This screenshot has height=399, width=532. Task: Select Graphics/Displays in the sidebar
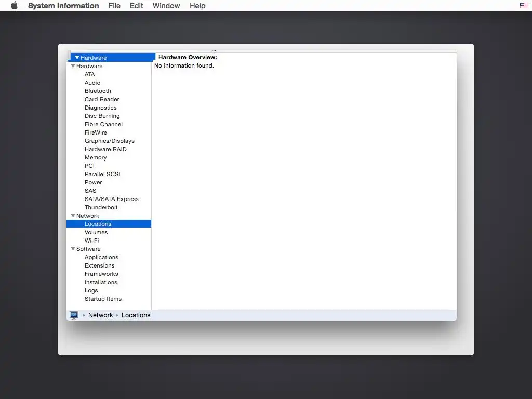pyautogui.click(x=109, y=141)
